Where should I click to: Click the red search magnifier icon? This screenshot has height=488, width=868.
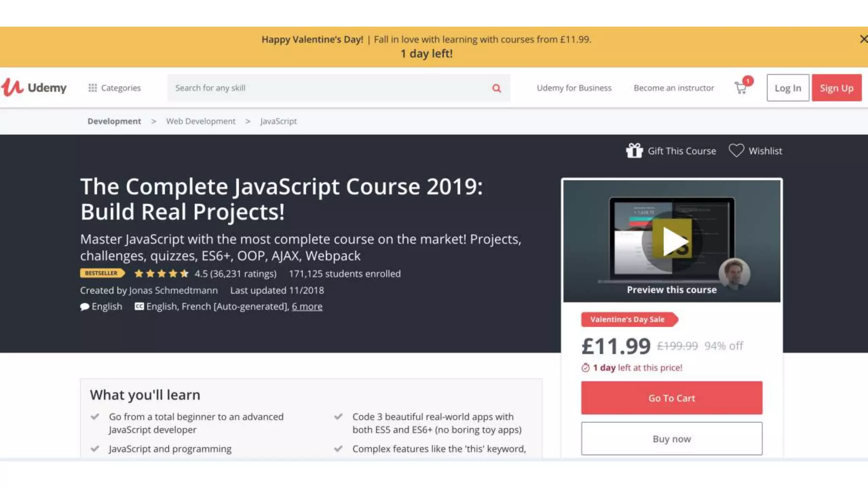pos(496,88)
